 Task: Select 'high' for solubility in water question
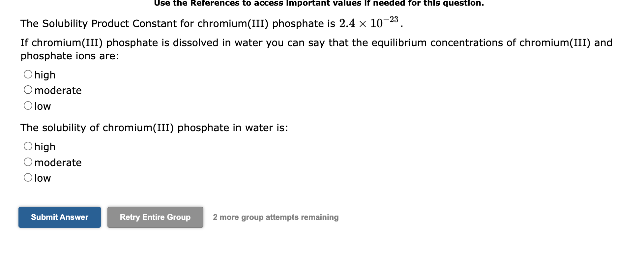tap(28, 146)
